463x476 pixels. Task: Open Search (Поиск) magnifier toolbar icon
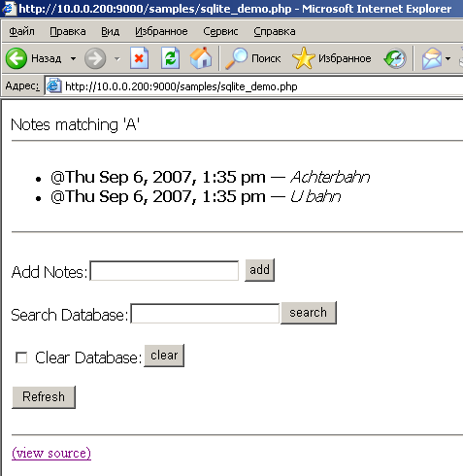237,58
